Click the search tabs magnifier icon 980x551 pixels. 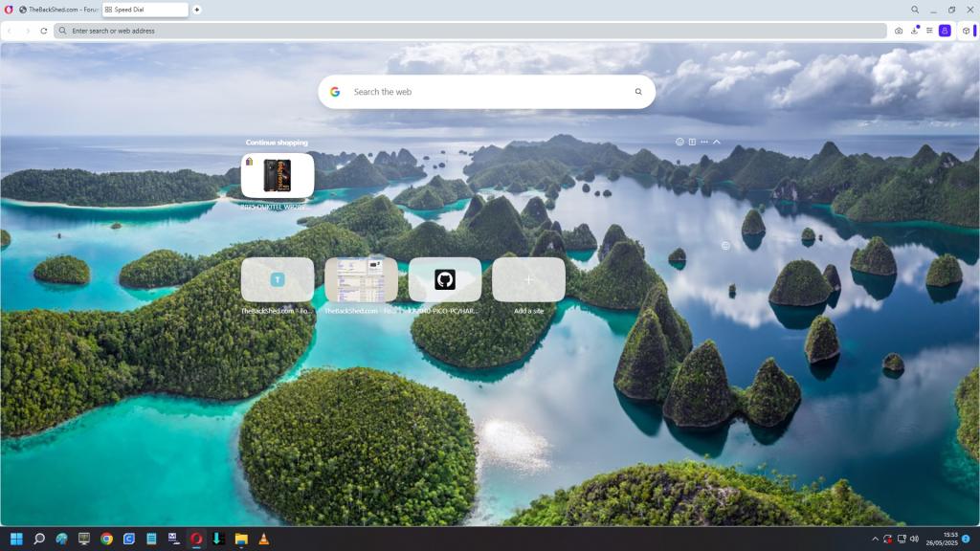pyautogui.click(x=915, y=10)
